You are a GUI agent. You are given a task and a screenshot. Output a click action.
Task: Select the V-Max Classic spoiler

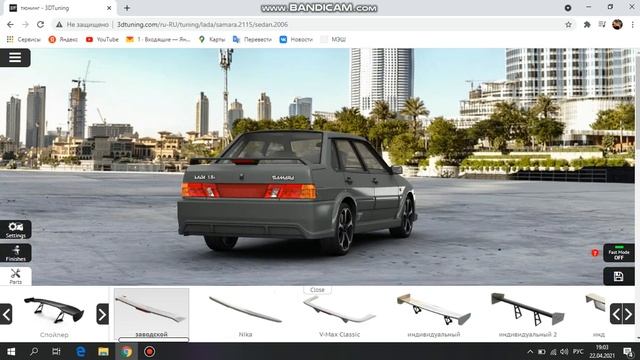tap(339, 315)
